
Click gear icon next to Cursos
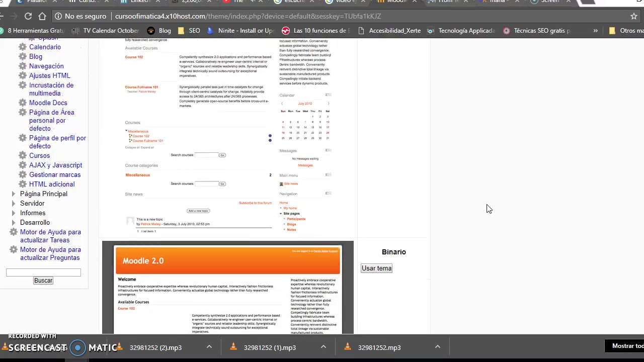click(x=23, y=155)
